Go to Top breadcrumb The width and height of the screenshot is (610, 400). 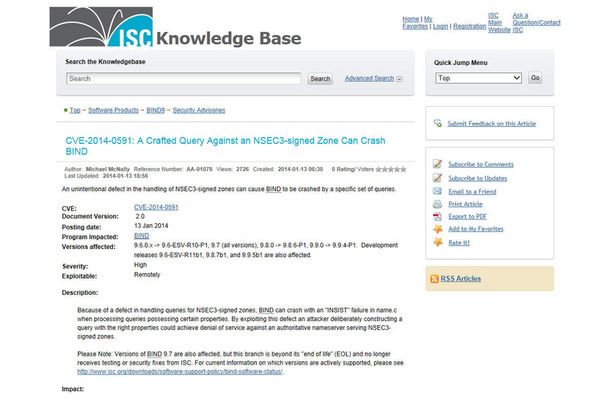pos(75,110)
